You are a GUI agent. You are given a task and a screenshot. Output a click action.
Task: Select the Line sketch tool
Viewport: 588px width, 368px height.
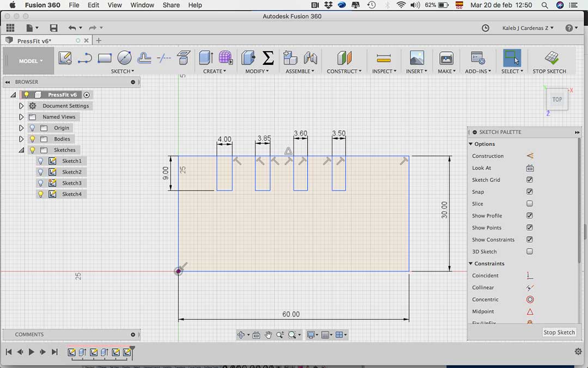(84, 58)
